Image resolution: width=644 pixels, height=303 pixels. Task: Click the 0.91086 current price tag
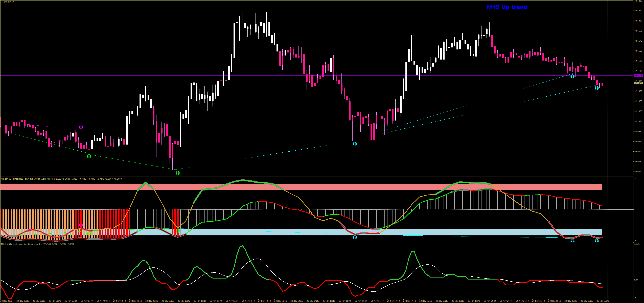pyautogui.click(x=638, y=83)
